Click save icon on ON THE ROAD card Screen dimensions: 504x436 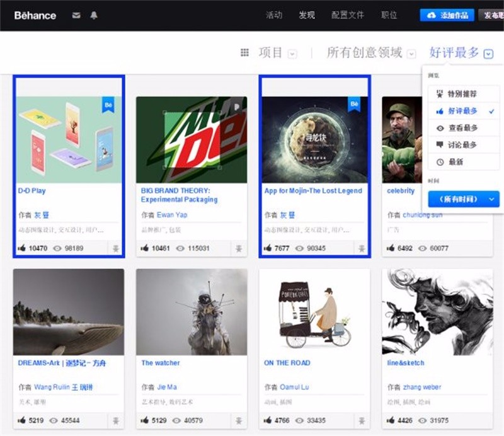point(362,420)
